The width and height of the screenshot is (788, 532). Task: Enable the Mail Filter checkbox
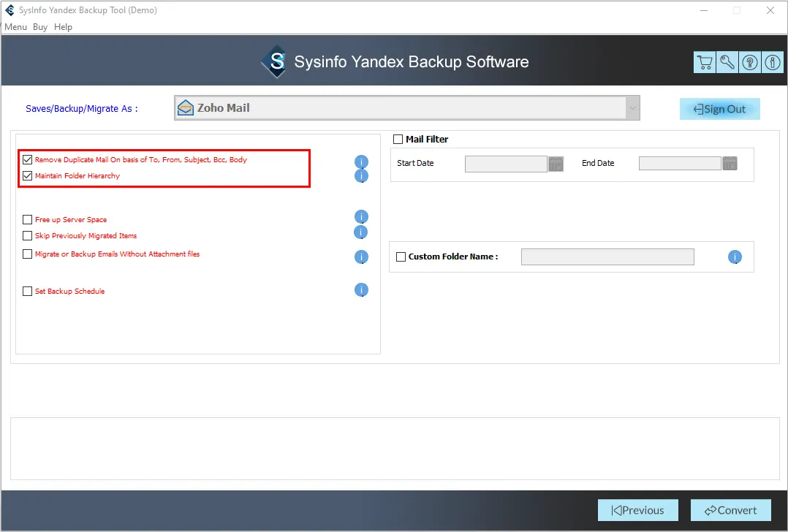398,139
